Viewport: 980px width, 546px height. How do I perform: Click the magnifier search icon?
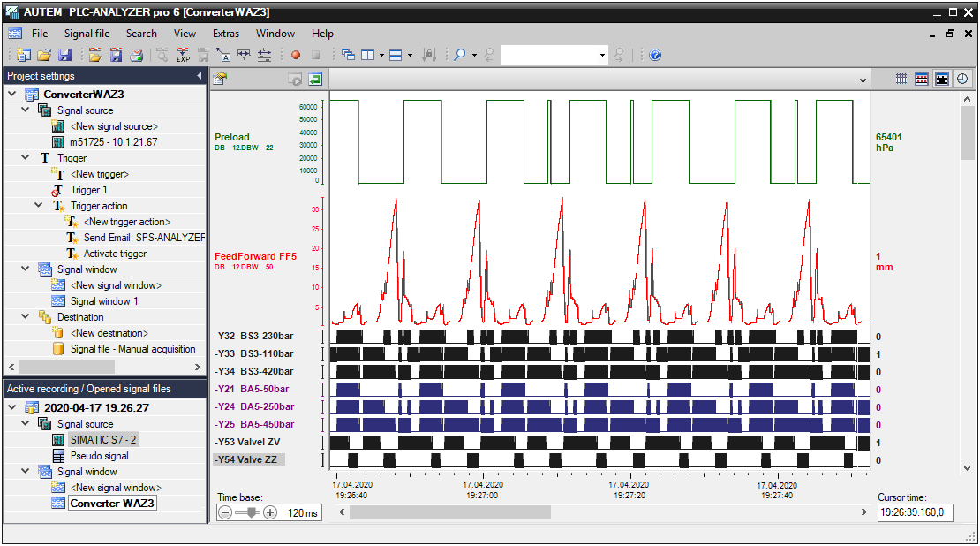[459, 55]
